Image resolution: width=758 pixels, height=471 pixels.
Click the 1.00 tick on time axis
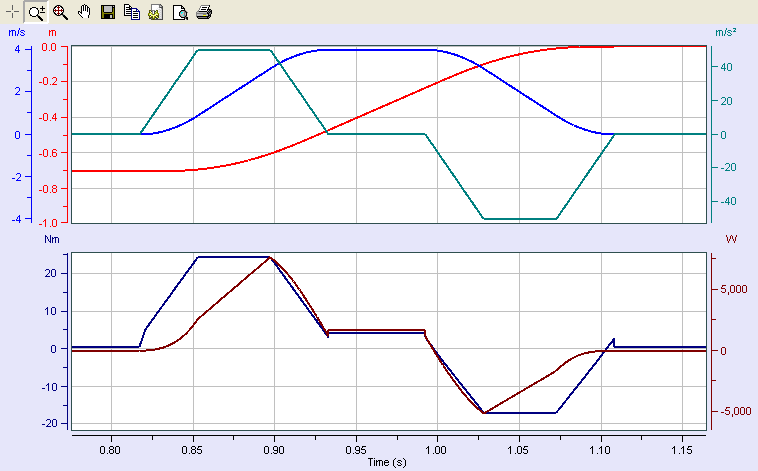click(436, 450)
